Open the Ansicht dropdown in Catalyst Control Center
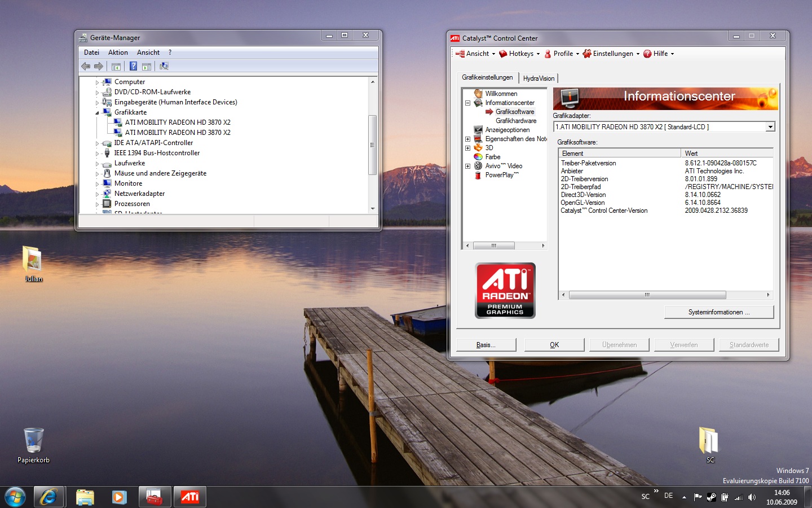The height and width of the screenshot is (508, 812). click(x=475, y=54)
